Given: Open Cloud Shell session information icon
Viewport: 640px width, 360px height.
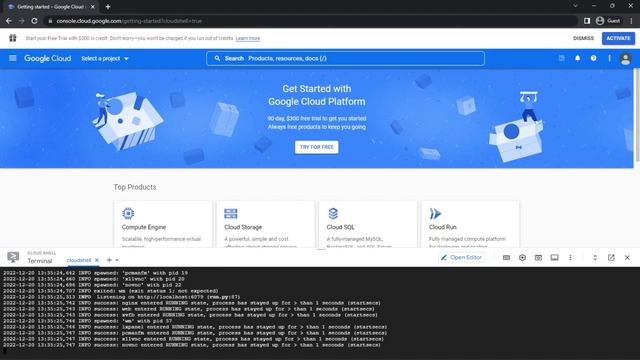Looking at the screenshot, I should [x=554, y=258].
